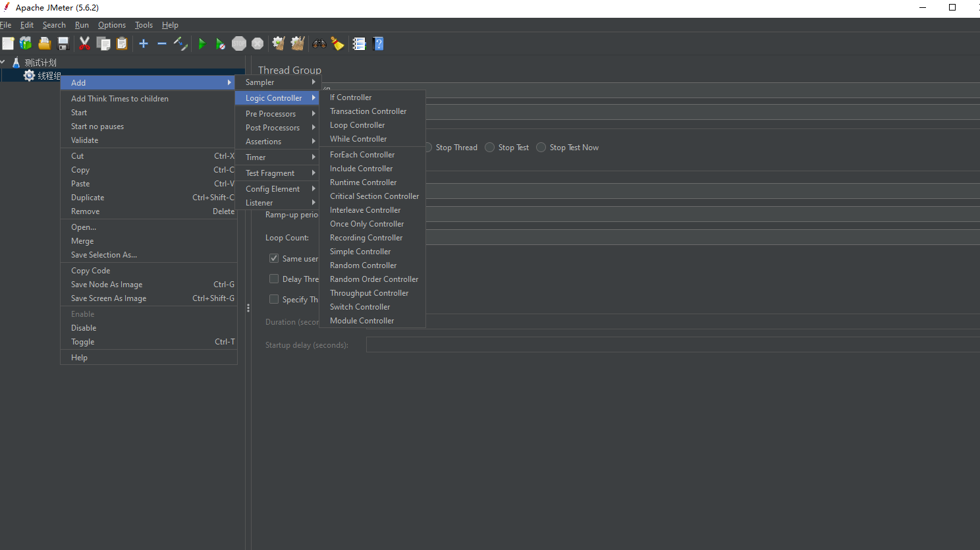This screenshot has width=980, height=550.
Task: Click the New test plan toolbar icon
Action: 8,43
